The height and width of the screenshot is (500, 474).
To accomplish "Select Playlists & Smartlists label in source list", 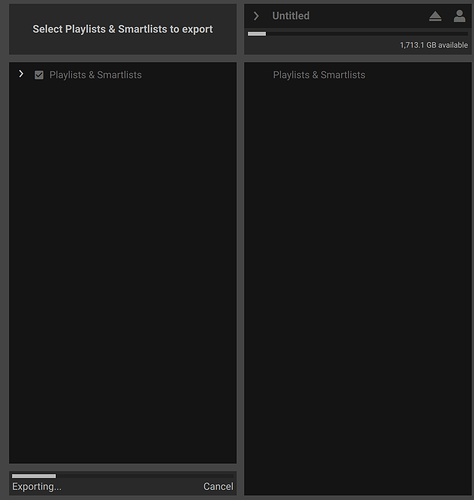I will 95,75.
